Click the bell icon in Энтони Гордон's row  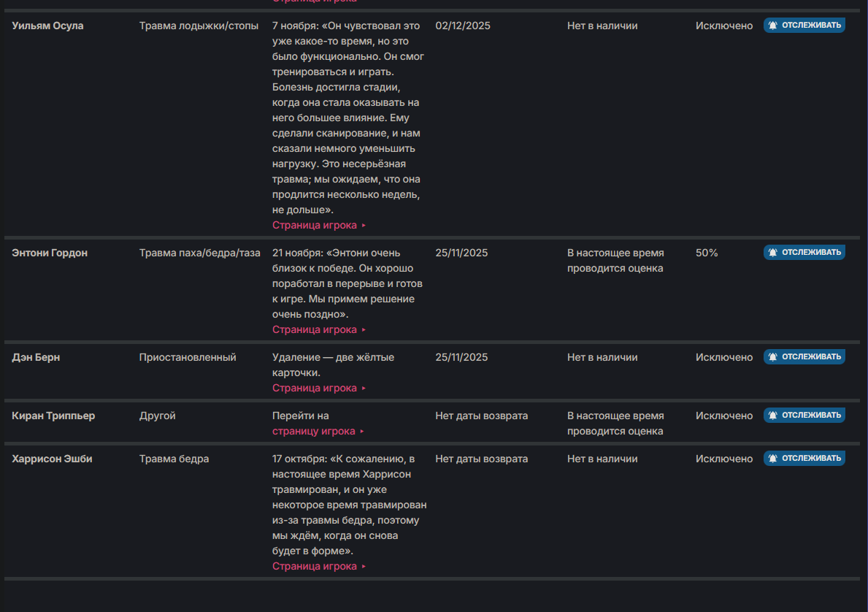coord(773,253)
